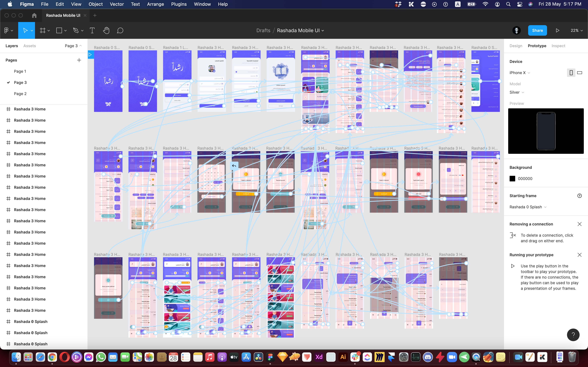Select the Move tool in toolbar
Image resolution: width=588 pixels, height=367 pixels.
[25, 30]
